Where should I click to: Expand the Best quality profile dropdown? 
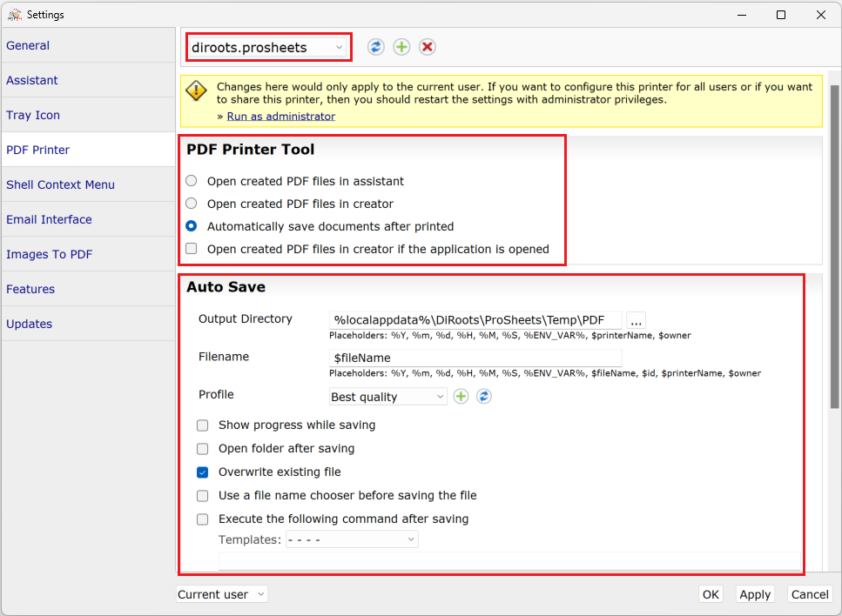[388, 397]
